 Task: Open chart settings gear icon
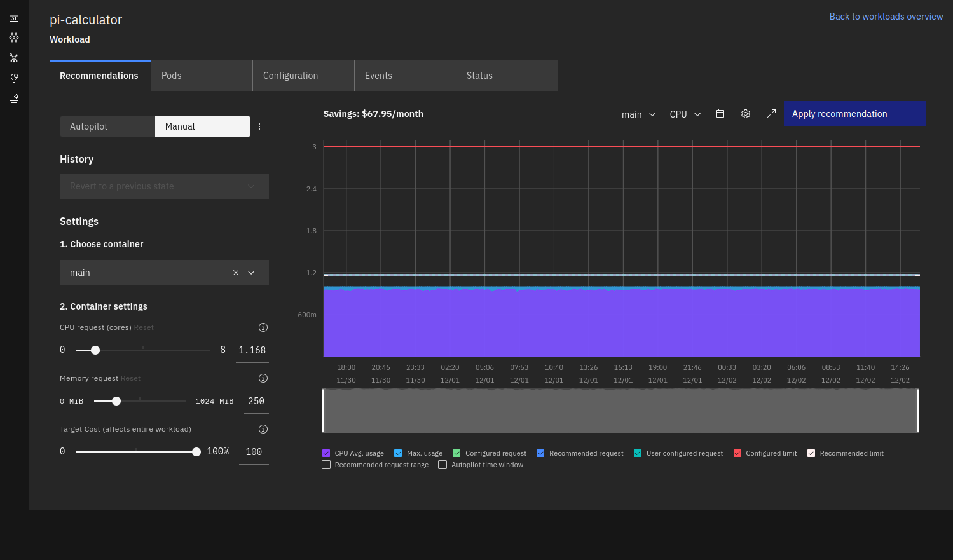point(746,114)
